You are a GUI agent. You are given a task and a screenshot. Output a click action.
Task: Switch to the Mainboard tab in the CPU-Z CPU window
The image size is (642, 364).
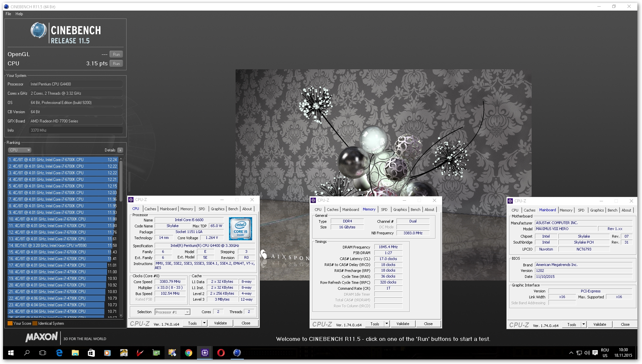coord(169,209)
